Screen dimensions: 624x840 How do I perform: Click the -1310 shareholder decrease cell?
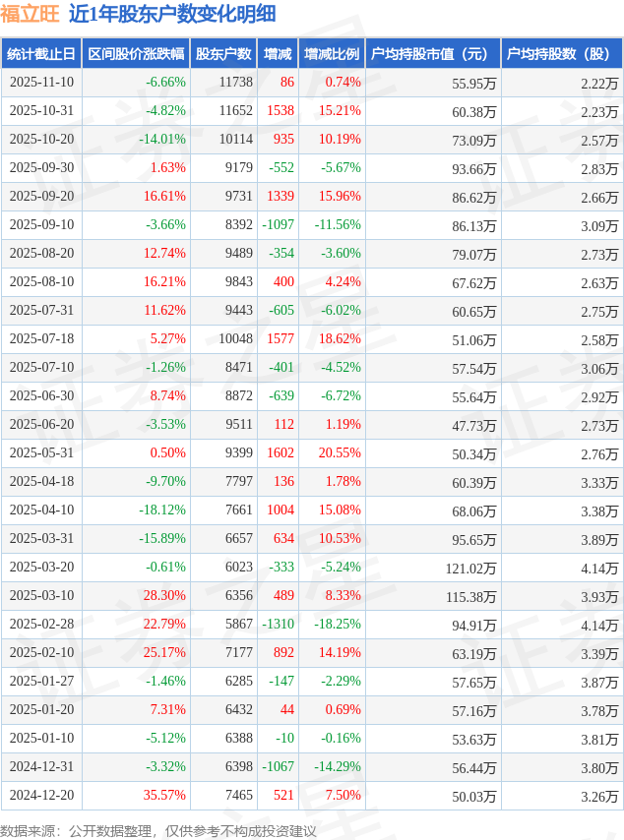[279, 625]
